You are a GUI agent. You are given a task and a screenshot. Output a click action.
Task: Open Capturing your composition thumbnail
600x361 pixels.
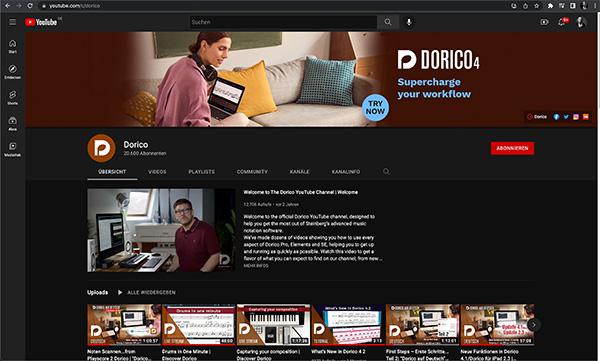(x=273, y=325)
